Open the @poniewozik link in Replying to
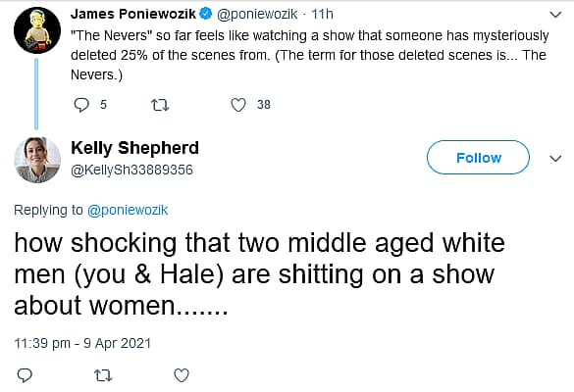The width and height of the screenshot is (574, 392). [128, 210]
